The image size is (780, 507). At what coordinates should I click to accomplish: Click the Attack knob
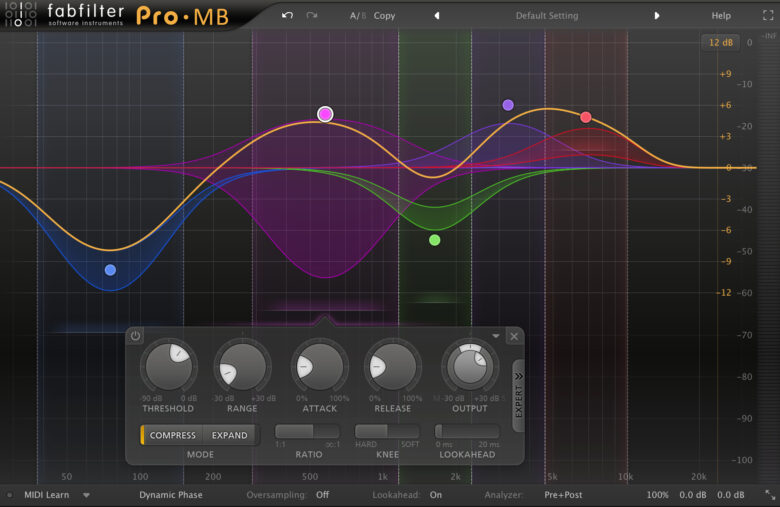319,367
